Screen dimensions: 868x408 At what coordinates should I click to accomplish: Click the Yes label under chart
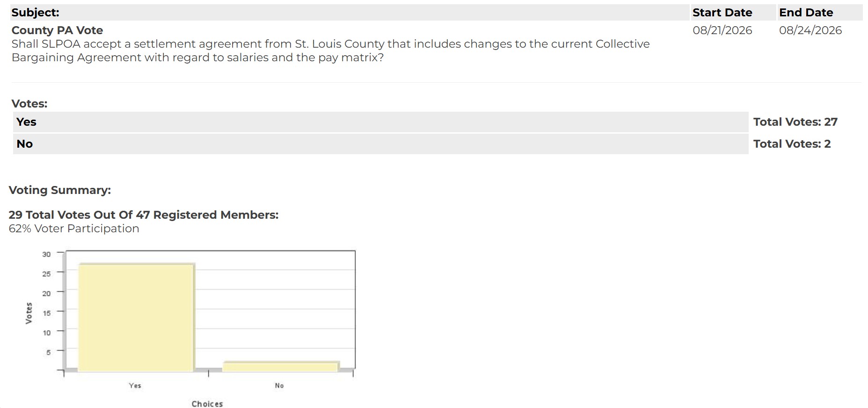point(135,386)
